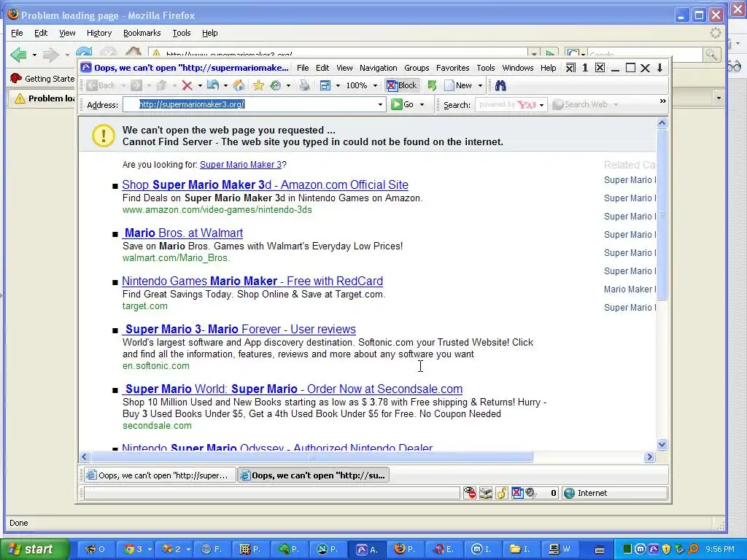The height and width of the screenshot is (560, 747).
Task: Open the History menu in Firefox
Action: tap(99, 33)
